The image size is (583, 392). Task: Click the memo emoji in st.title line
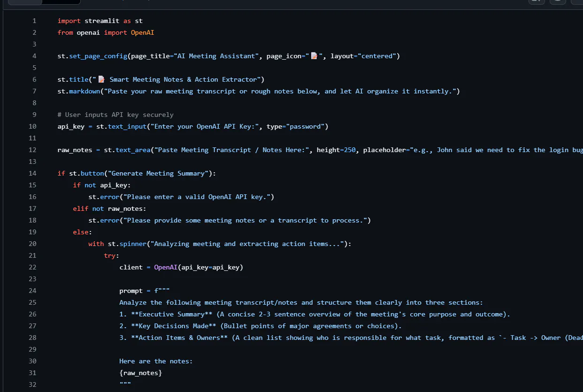(101, 79)
